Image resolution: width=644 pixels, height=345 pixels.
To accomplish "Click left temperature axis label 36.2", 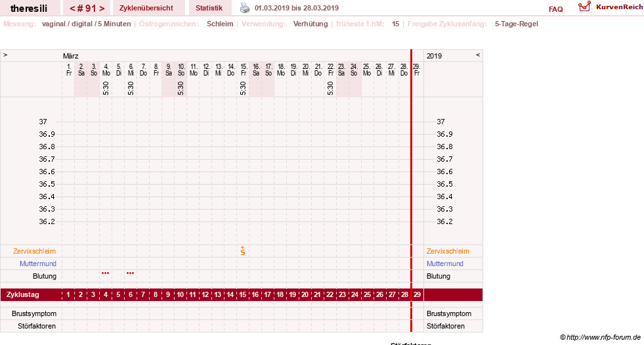I will [47, 221].
